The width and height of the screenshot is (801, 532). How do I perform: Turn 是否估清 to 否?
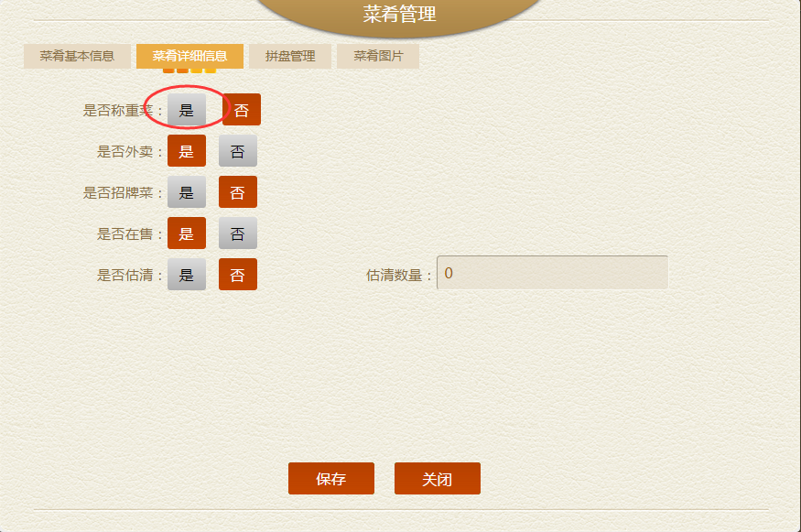237,275
